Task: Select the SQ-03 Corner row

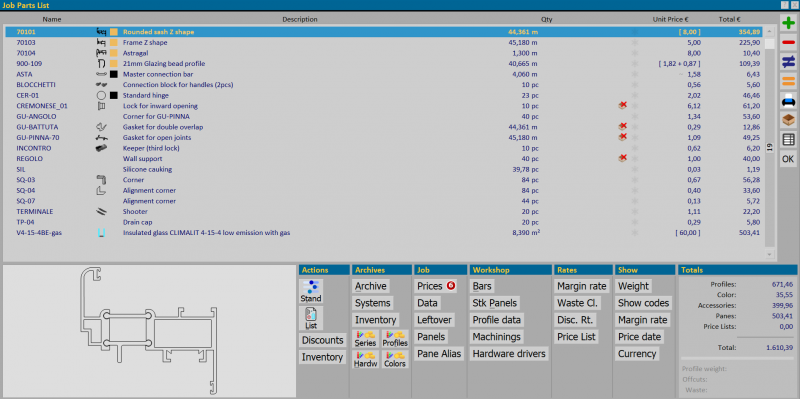Action: pyautogui.click(x=385, y=180)
